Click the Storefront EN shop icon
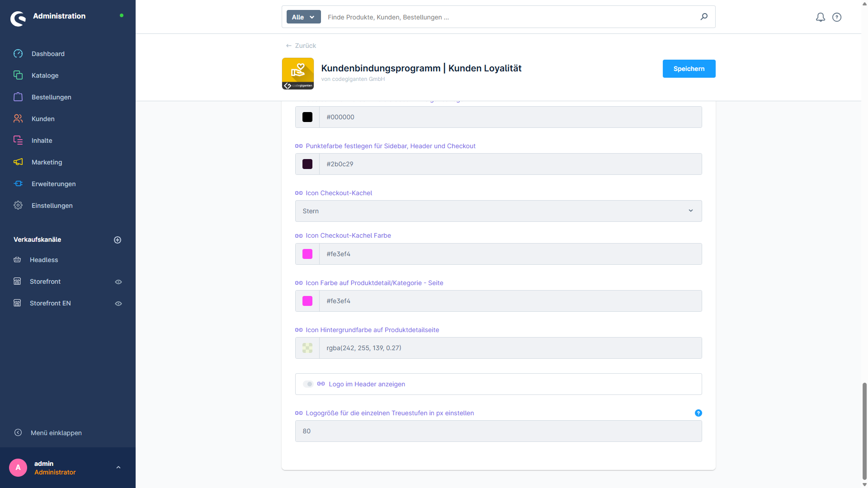Screen dimensions: 868x488 click(17, 303)
